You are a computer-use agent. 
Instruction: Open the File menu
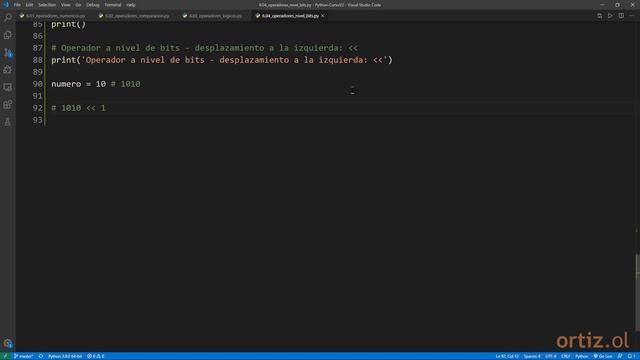17,5
